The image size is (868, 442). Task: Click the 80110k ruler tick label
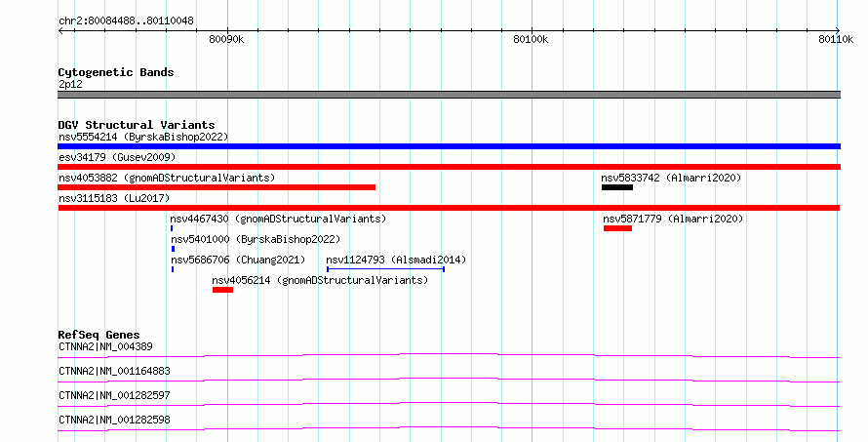[x=836, y=39]
